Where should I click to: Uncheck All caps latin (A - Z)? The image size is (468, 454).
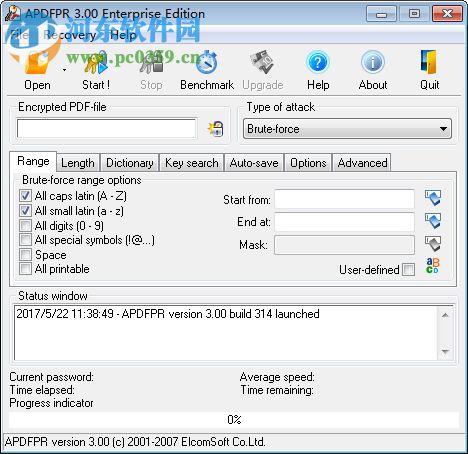(25, 196)
